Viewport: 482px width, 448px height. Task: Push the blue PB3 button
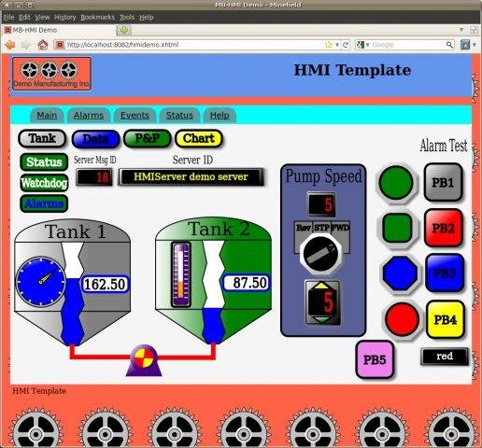[x=445, y=273]
